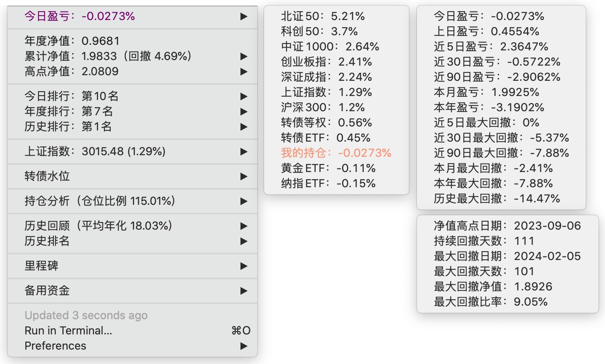The width and height of the screenshot is (605, 364).
Task: Select 历史排行 第1名 menu item
Action: [68, 127]
